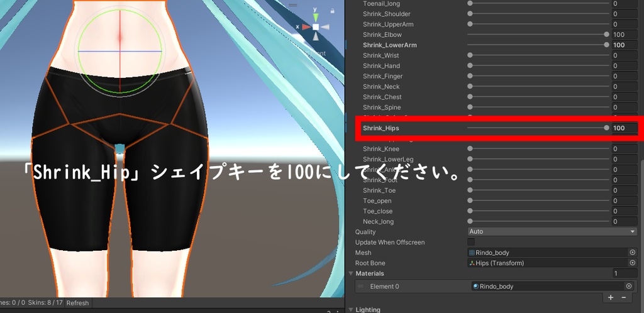
Task: Add a material with the plus button
Action: [611, 297]
